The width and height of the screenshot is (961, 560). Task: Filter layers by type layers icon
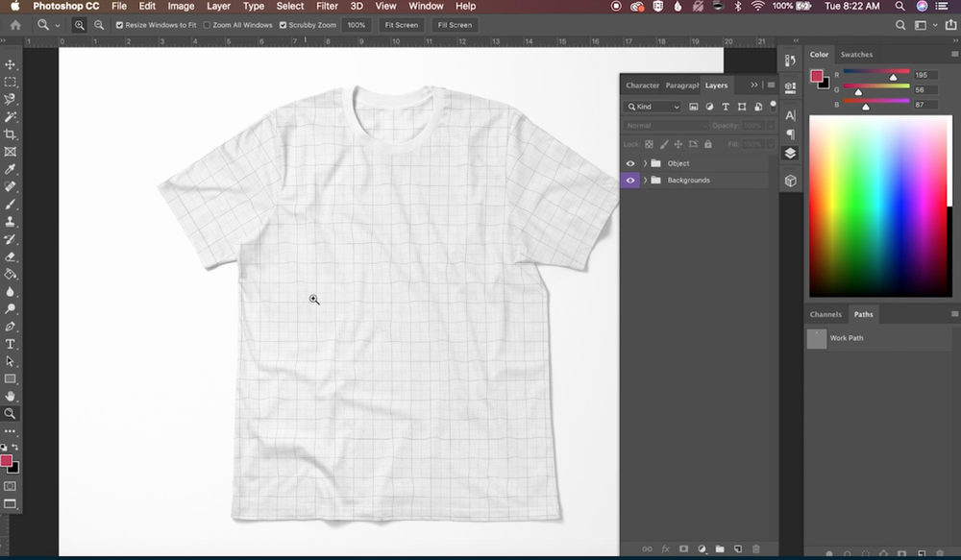(726, 107)
